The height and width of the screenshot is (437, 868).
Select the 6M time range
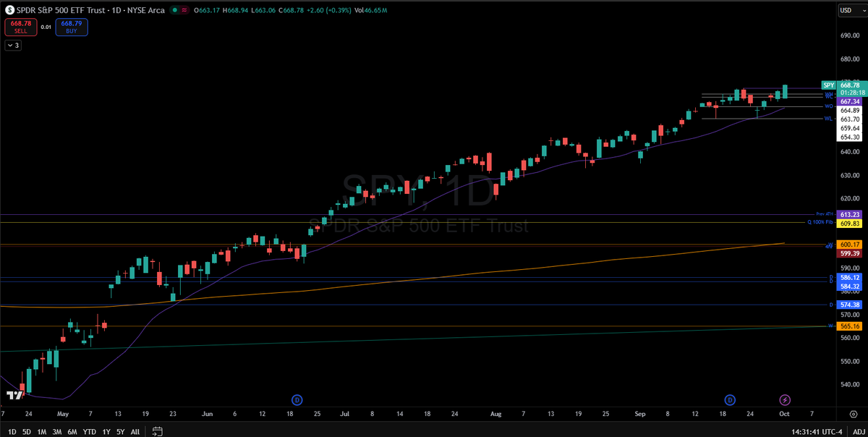(x=72, y=431)
